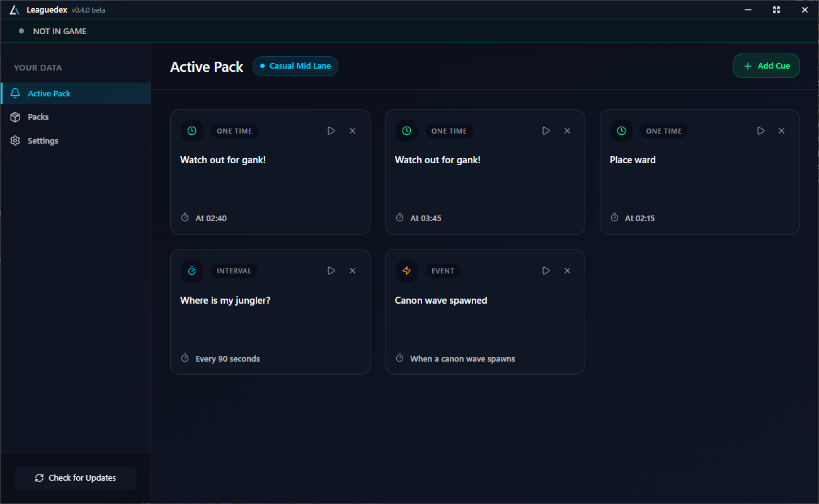Remove the Where is my jungler cue
The height and width of the screenshot is (504, 819).
352,270
